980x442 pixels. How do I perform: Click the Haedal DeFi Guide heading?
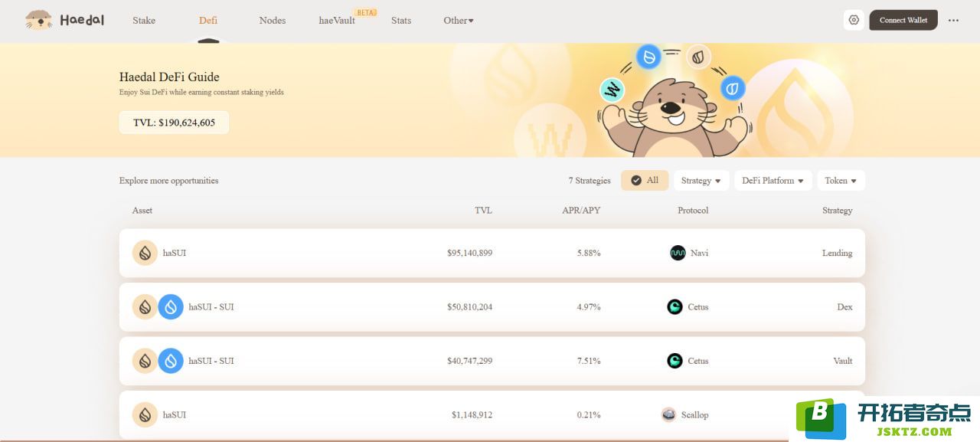tap(169, 77)
